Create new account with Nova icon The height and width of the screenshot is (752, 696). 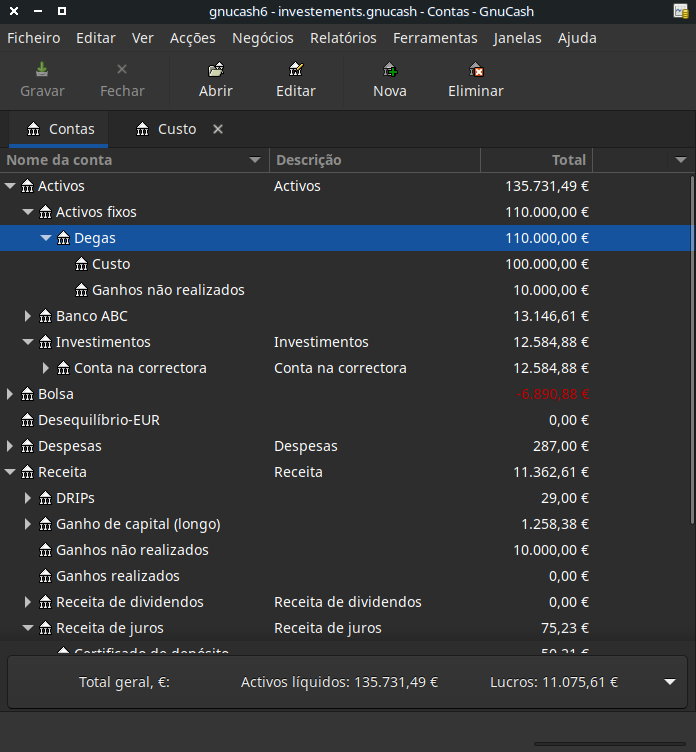(390, 70)
